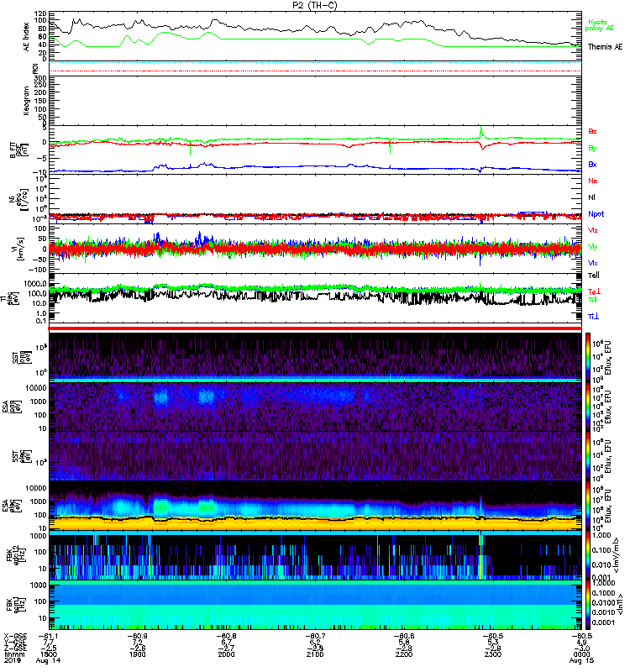Image resolution: width=630 pixels, height=672 pixels.
Task: Click the 2000 time tick label
Action: click(226, 654)
